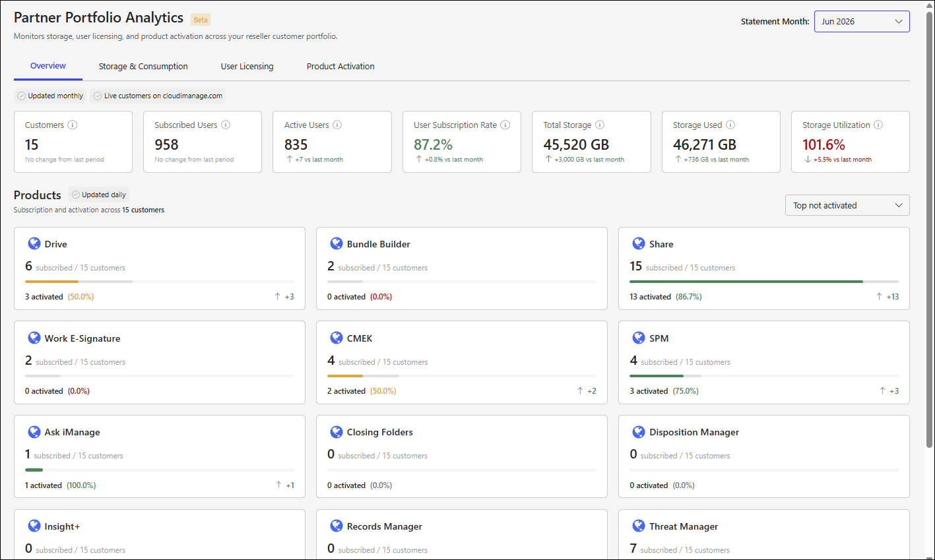Click '+3,000 GB vs last month' text
Image resolution: width=935 pixels, height=560 pixels.
coord(589,160)
